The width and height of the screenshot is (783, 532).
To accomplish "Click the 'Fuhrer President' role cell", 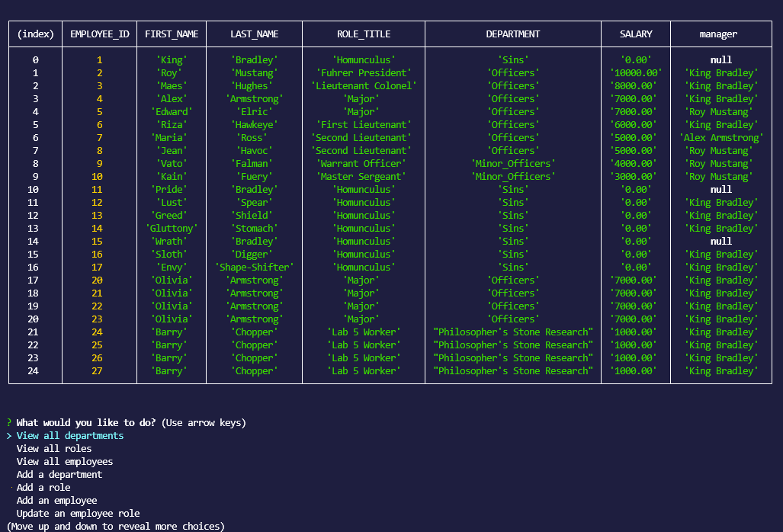I will pyautogui.click(x=361, y=72).
